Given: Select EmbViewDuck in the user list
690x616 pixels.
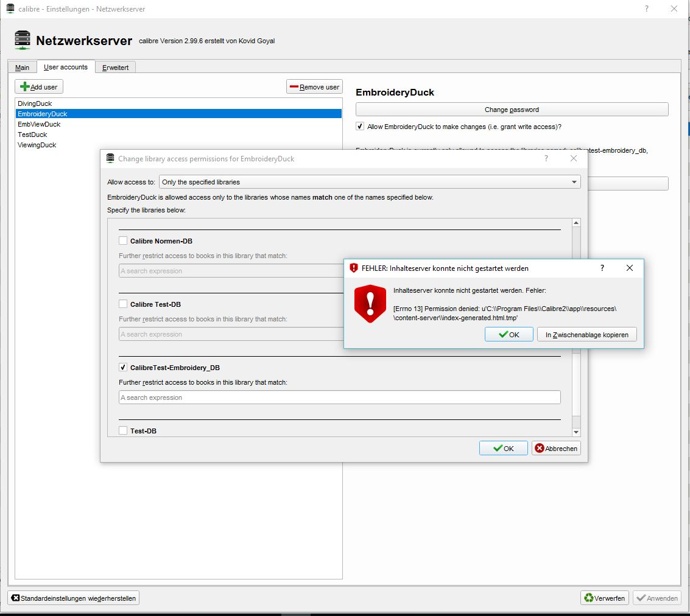Looking at the screenshot, I should click(178, 124).
